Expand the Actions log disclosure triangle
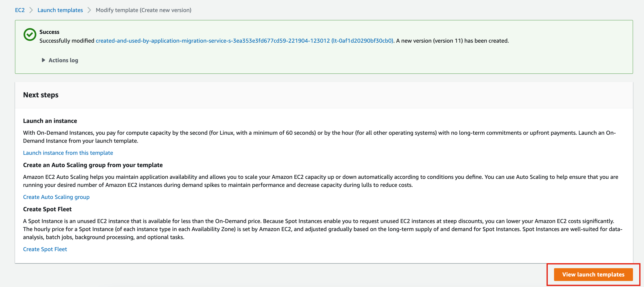The width and height of the screenshot is (644, 287). pyautogui.click(x=43, y=60)
